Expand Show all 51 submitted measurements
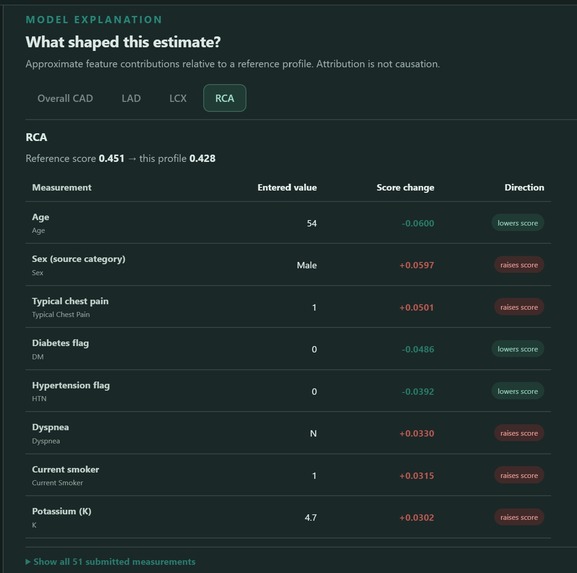The image size is (577, 573). 110,562
